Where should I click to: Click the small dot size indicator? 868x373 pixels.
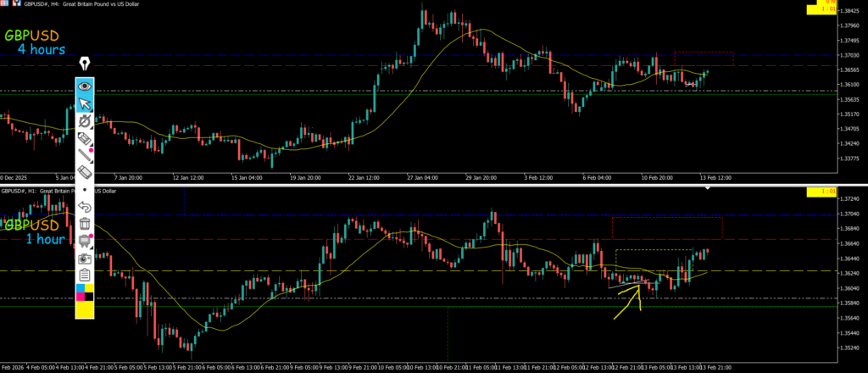tap(85, 190)
